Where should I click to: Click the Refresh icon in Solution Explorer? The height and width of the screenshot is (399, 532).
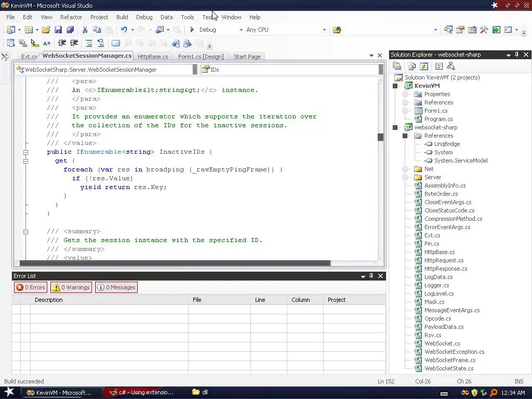[424, 66]
